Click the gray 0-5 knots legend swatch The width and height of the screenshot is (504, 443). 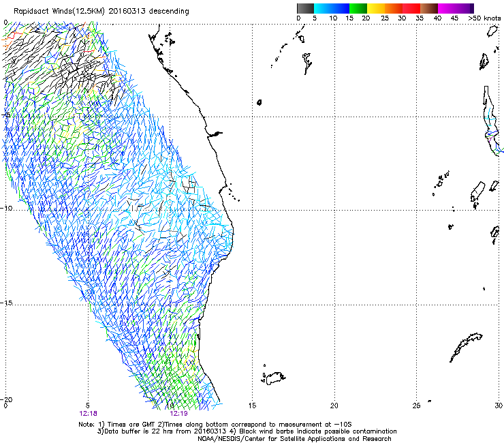(x=305, y=8)
